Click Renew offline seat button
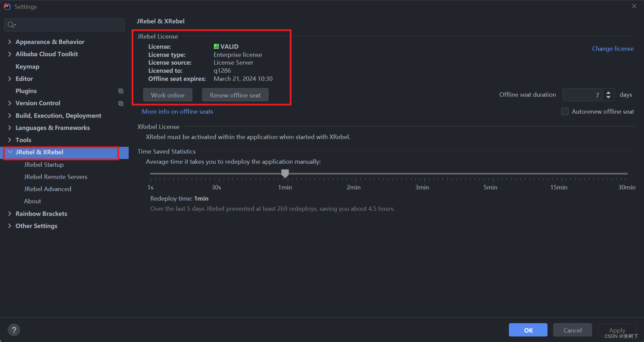Viewport: 644px width, 342px height. click(x=235, y=95)
